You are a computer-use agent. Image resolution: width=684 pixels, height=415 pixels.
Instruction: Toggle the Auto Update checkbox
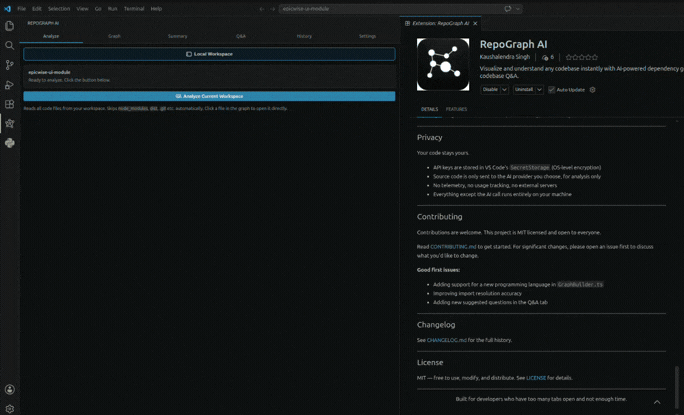pyautogui.click(x=551, y=90)
